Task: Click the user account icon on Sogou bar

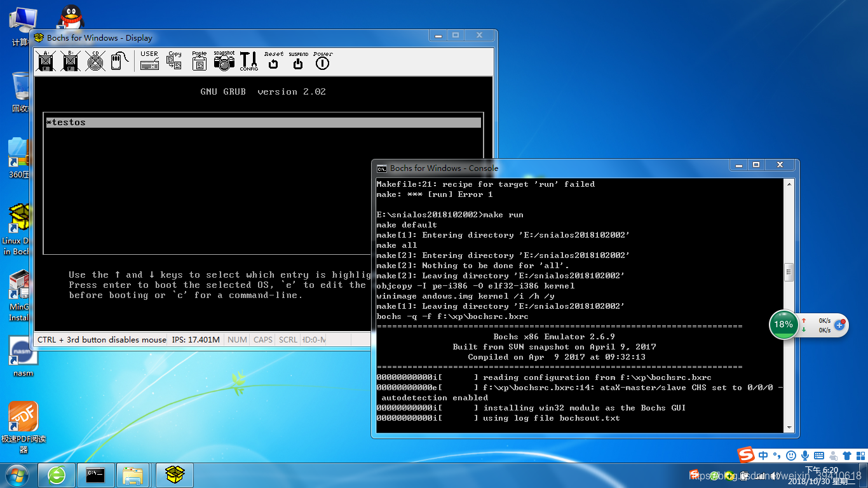Action: [x=833, y=456]
